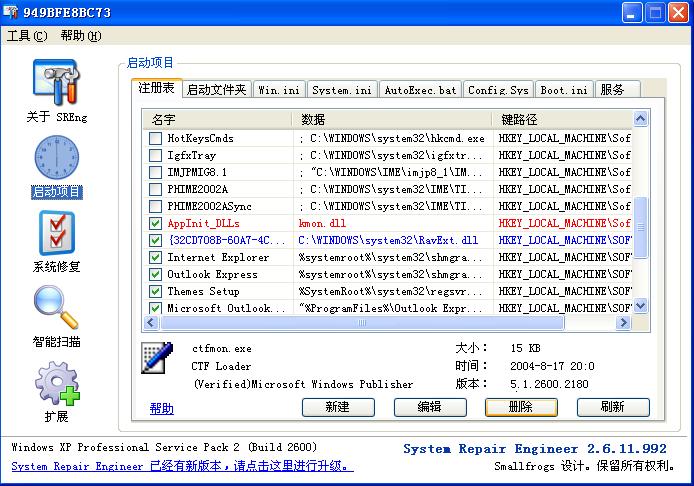
Task: Switch to the 启动文件夹 tab
Action: [216, 90]
